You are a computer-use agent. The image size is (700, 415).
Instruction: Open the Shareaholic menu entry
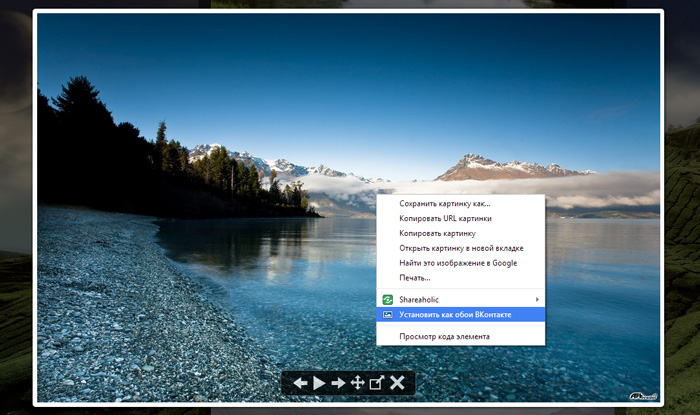419,299
